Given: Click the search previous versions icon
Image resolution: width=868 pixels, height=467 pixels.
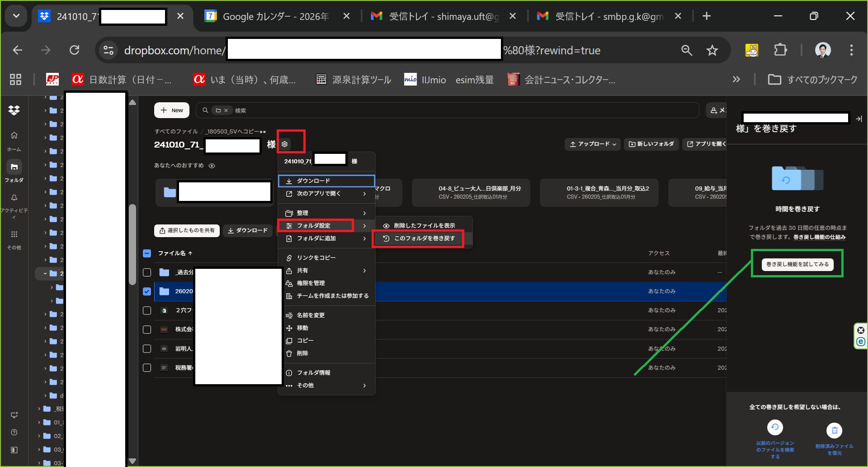Looking at the screenshot, I should 775,427.
